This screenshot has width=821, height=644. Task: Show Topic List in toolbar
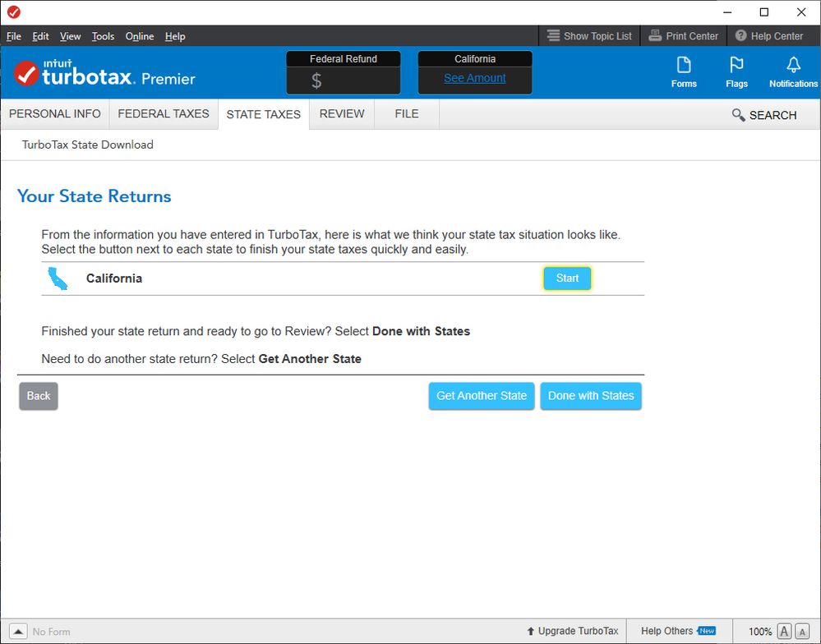[589, 36]
